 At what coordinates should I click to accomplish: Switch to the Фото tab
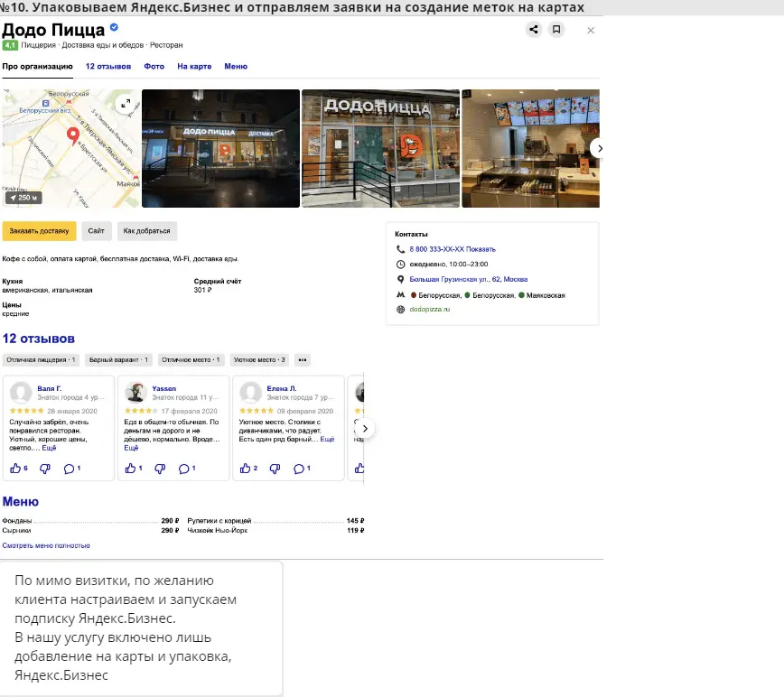coord(154,66)
